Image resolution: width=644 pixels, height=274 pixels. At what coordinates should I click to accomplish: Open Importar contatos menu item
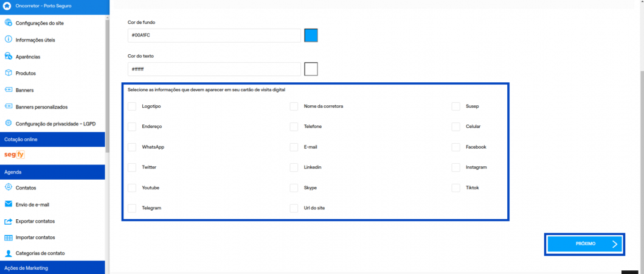[35, 237]
